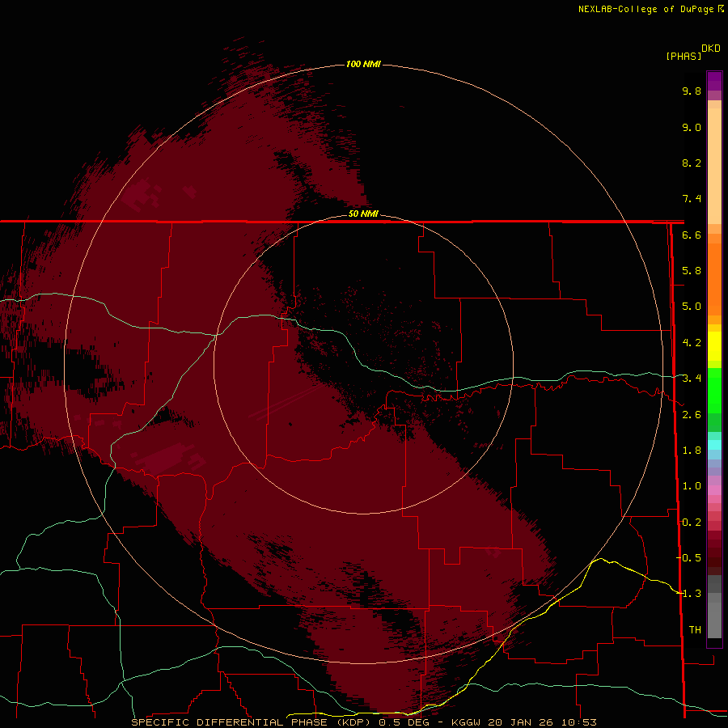This screenshot has width=728, height=728.
Task: Click the 0.2 legend value
Action: [x=692, y=523]
